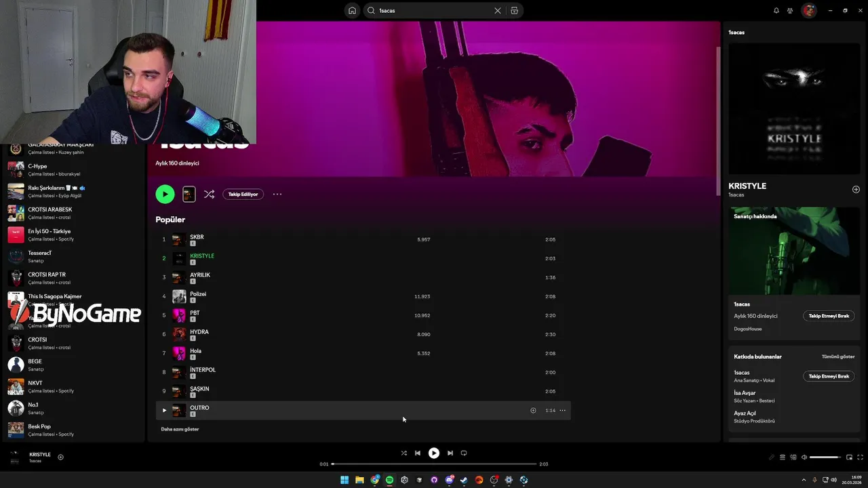This screenshot has width=868, height=488.
Task: Open the KRISTYLE title in the right panel
Action: tap(747, 186)
